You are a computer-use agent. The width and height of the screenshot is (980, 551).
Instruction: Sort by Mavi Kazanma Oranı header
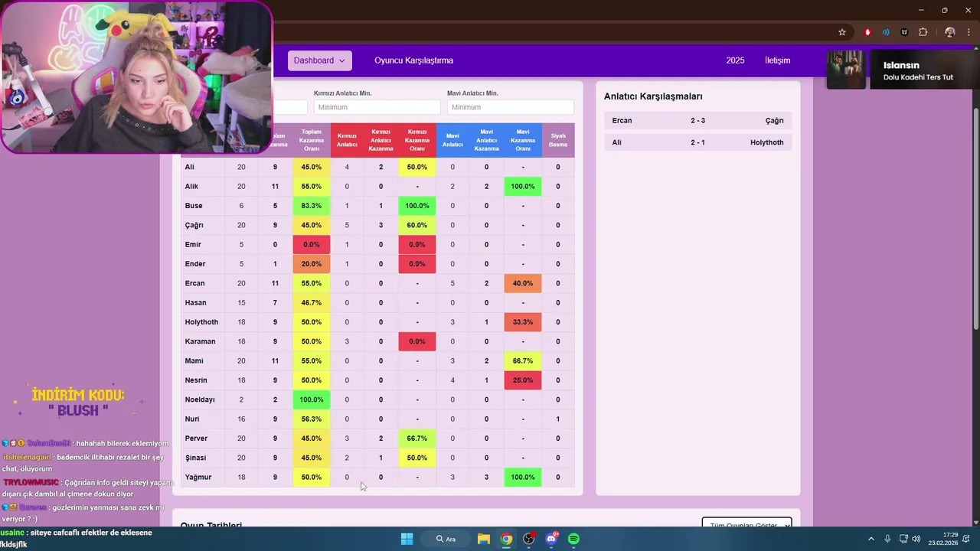pos(523,140)
